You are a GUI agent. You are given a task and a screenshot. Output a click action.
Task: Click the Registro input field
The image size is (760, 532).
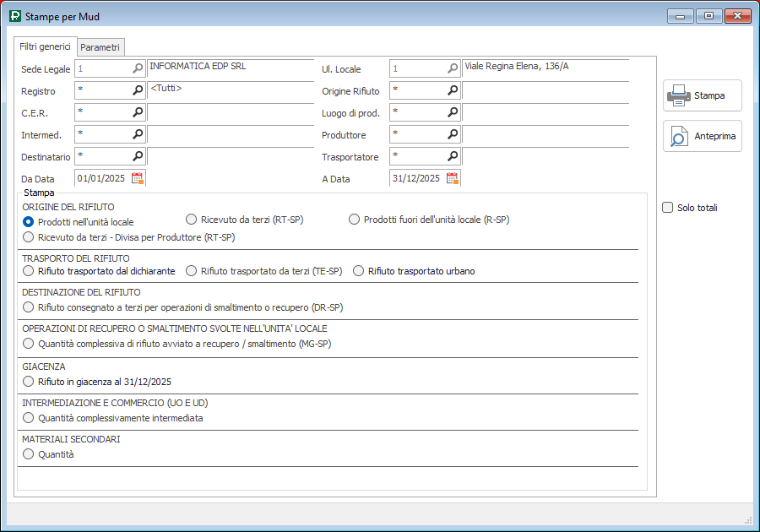coord(102,90)
